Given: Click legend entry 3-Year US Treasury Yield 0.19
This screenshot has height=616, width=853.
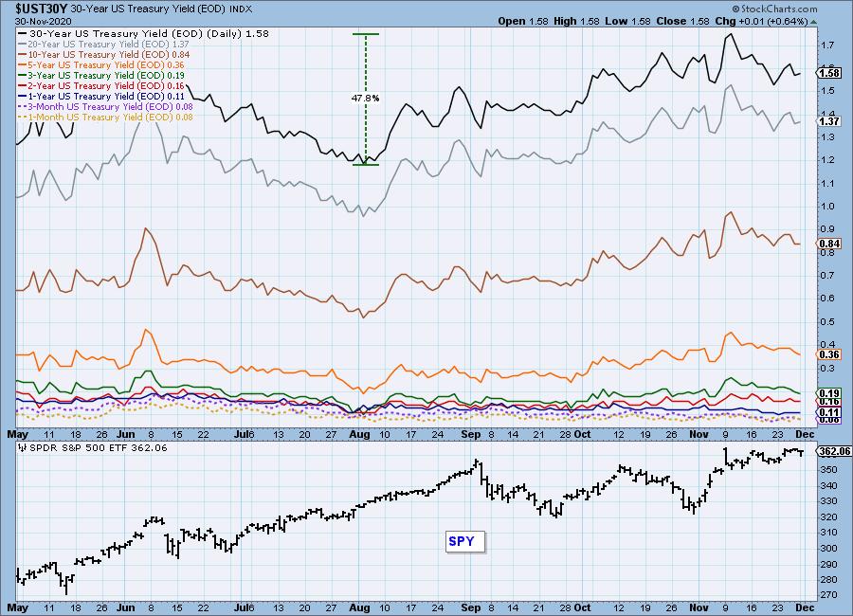Looking at the screenshot, I should coord(101,75).
